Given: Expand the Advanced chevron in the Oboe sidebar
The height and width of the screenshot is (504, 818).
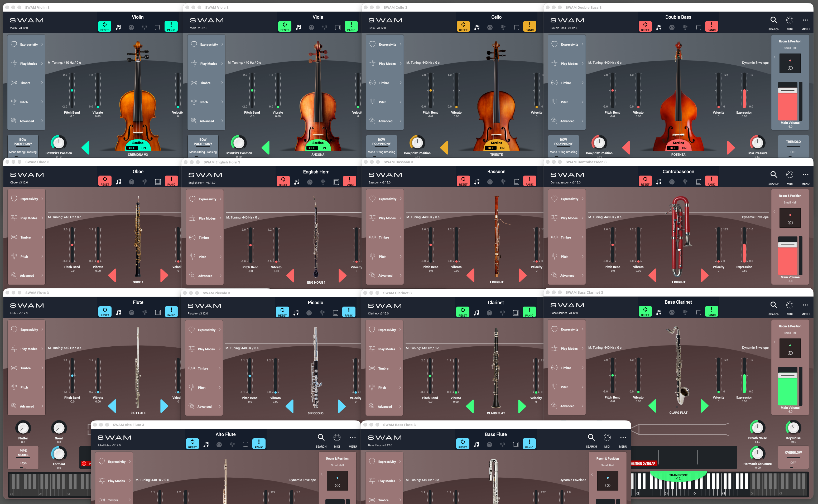Looking at the screenshot, I should (42, 275).
